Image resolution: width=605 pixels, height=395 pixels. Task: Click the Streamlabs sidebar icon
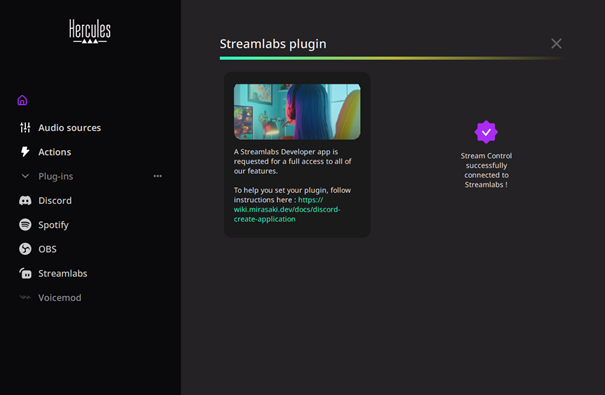[x=25, y=273]
